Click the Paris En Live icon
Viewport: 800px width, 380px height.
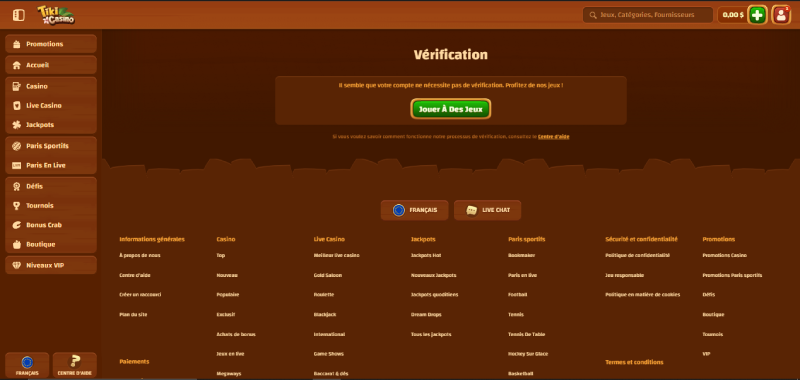coord(16,165)
